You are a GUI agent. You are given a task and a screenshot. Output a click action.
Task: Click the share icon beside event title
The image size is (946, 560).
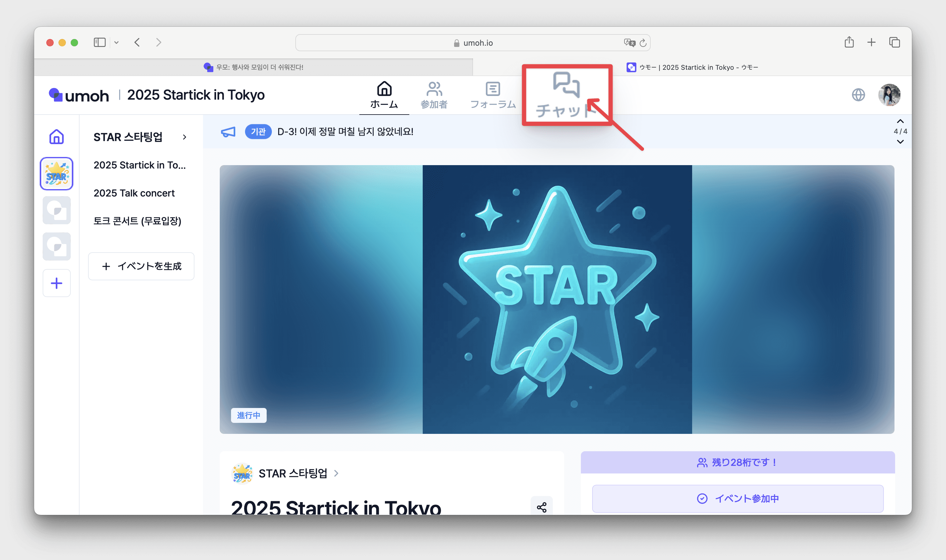click(x=542, y=507)
